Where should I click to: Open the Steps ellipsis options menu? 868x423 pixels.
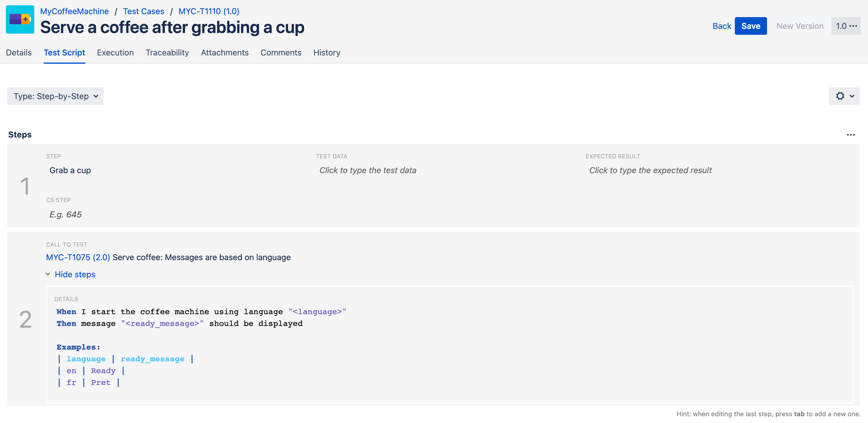pos(851,135)
